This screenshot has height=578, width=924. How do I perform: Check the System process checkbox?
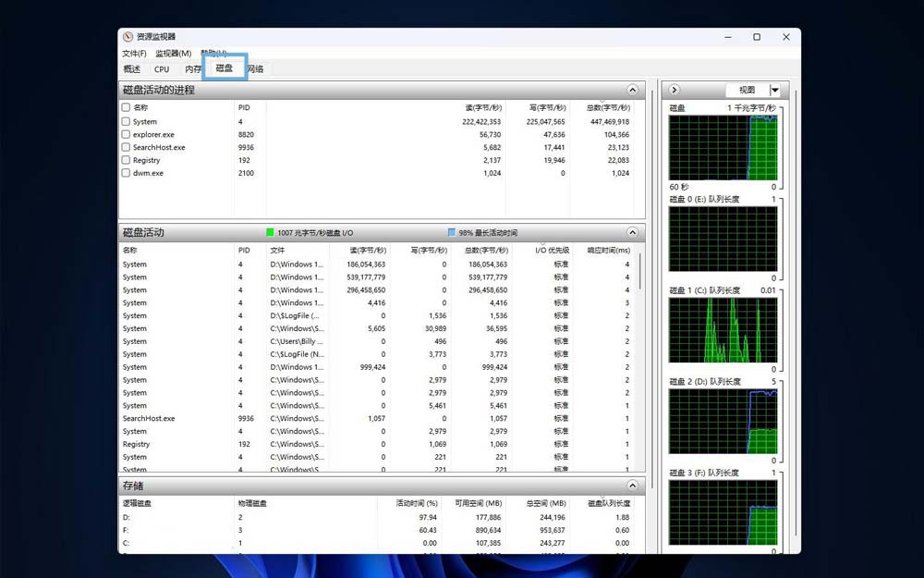[126, 121]
